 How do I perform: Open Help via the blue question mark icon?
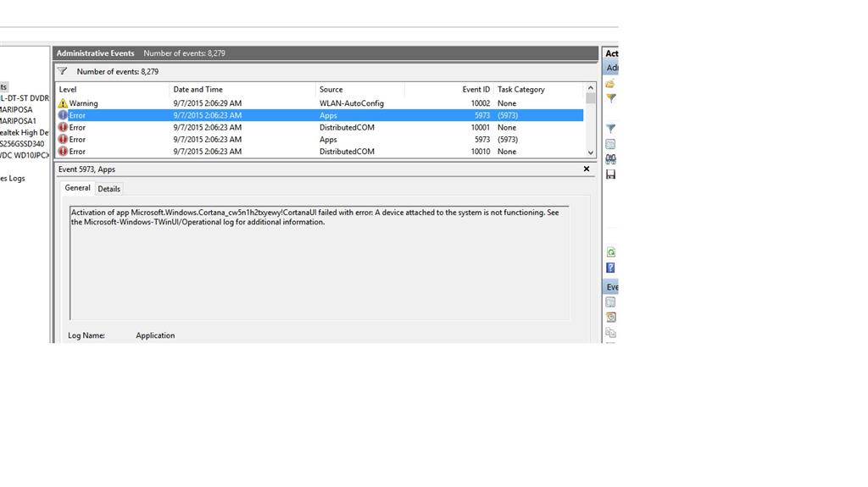point(610,268)
